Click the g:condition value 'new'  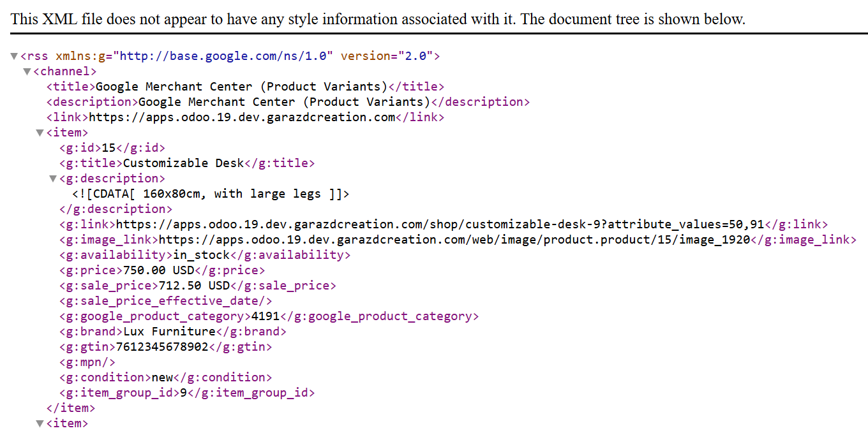point(162,378)
